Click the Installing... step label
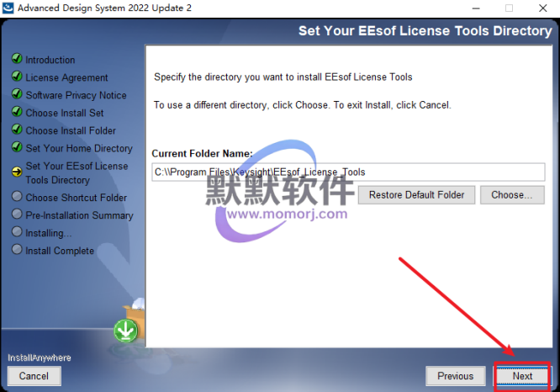Viewport: 560px width, 392px height. pos(49,233)
